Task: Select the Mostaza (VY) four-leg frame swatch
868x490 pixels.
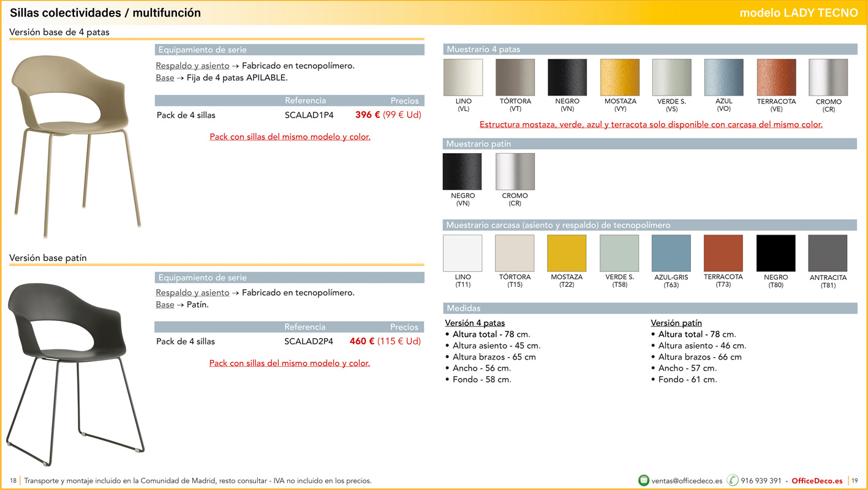Action: click(x=620, y=78)
